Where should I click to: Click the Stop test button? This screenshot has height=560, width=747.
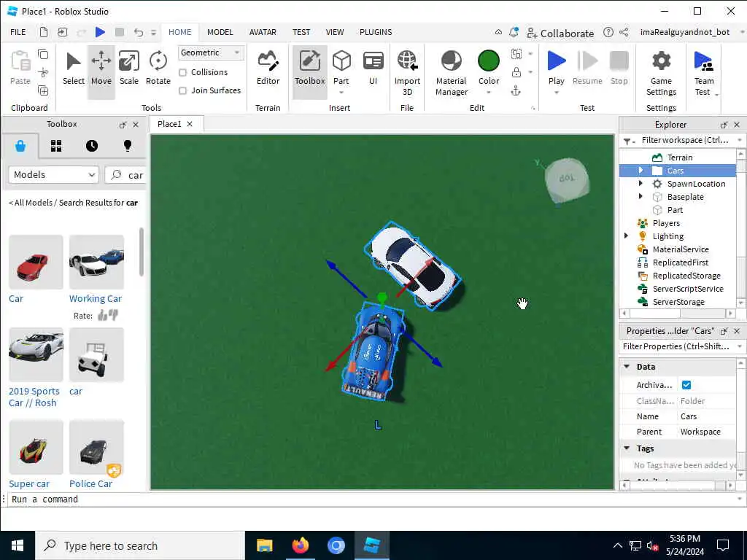[x=619, y=69]
